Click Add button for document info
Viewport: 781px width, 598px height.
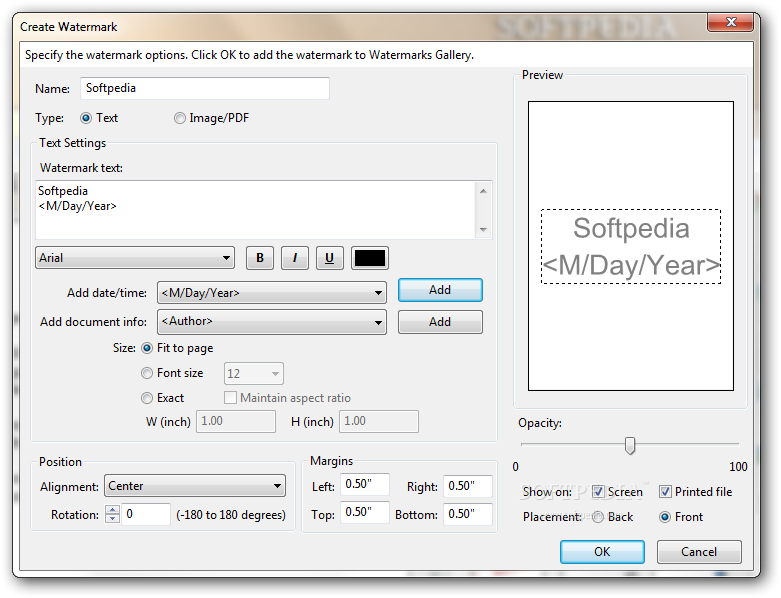tap(440, 322)
